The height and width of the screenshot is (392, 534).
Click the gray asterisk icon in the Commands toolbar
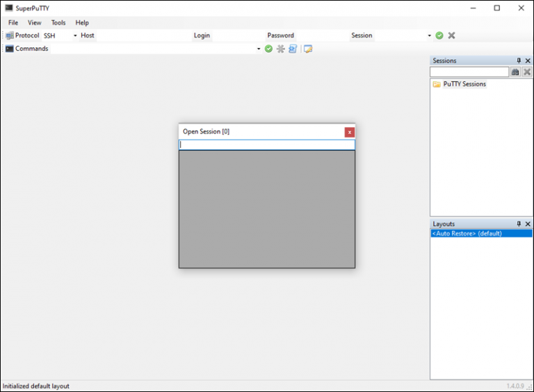(281, 49)
